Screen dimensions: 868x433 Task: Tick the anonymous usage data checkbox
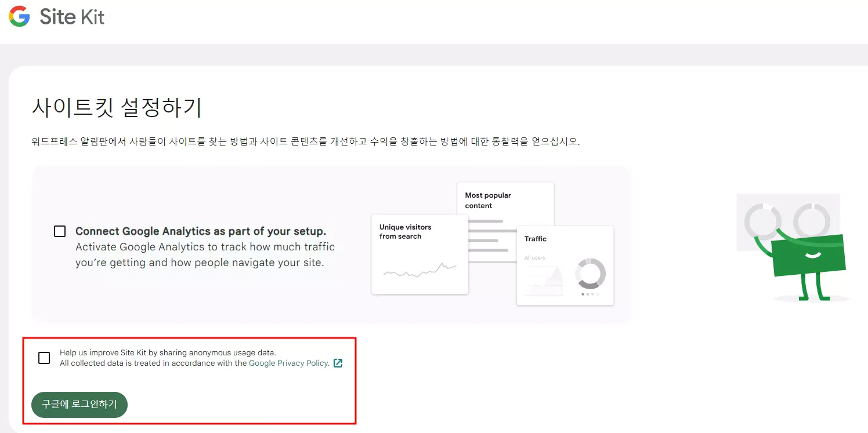point(44,358)
